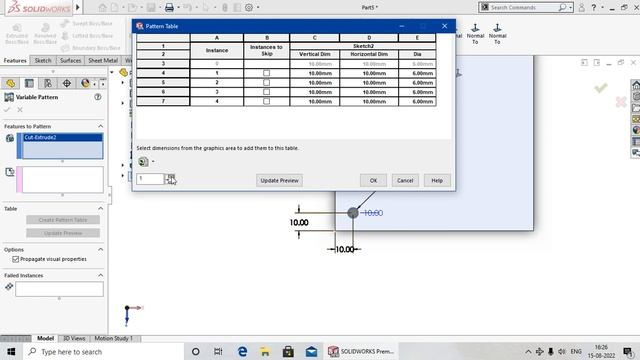Click the Failed Instances list box

pyautogui.click(x=59, y=289)
